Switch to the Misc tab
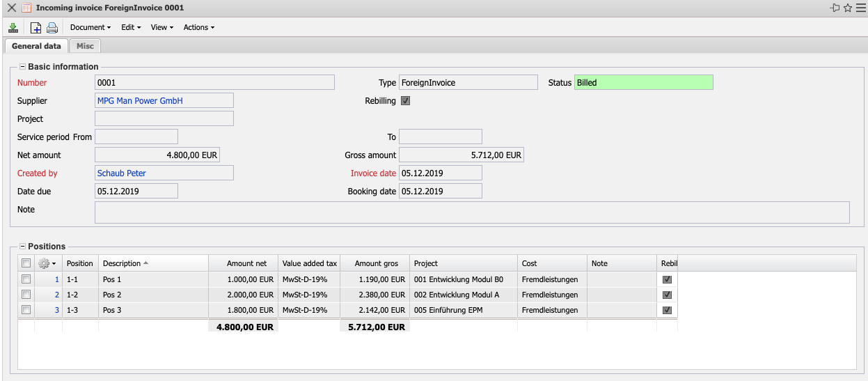868x381 pixels. point(85,46)
